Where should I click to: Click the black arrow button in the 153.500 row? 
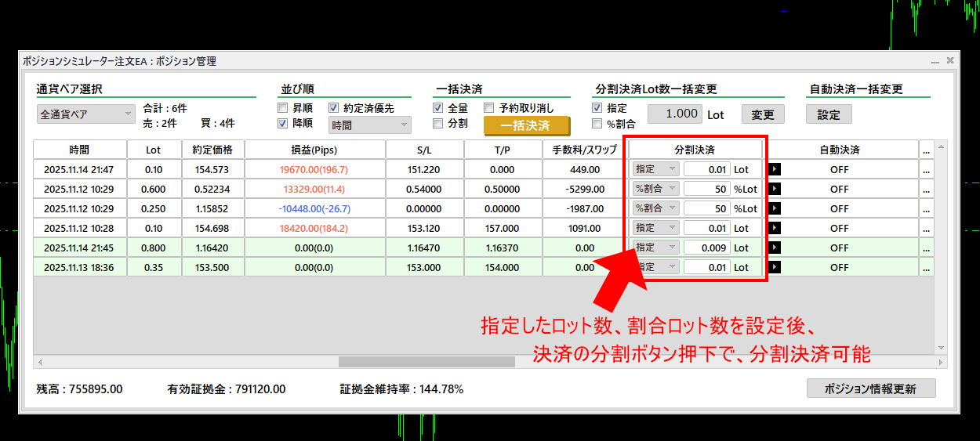[775, 267]
